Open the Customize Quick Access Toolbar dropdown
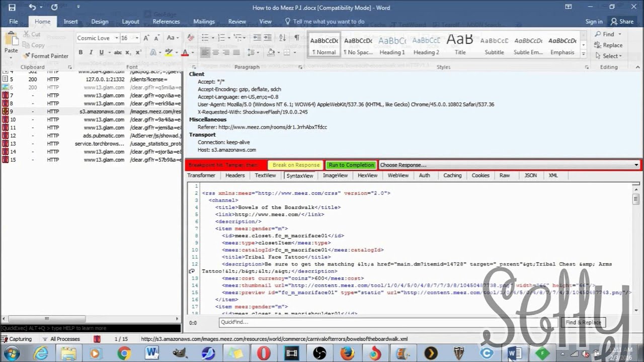644x362 pixels. 78,7
